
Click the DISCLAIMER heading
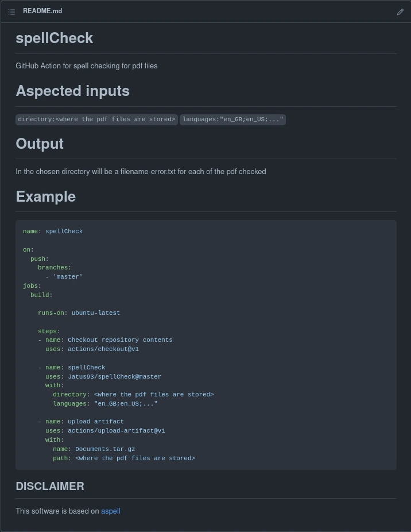click(50, 486)
